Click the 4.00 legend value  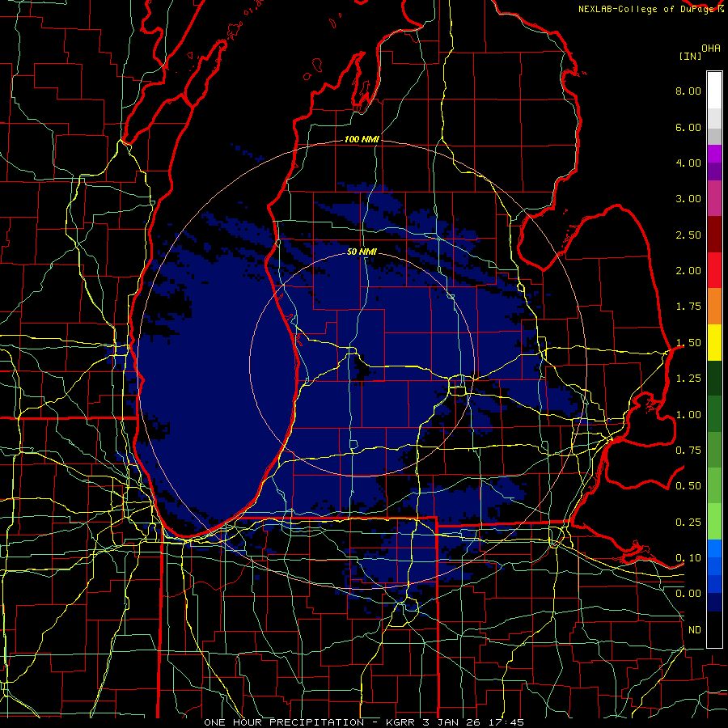click(x=688, y=163)
